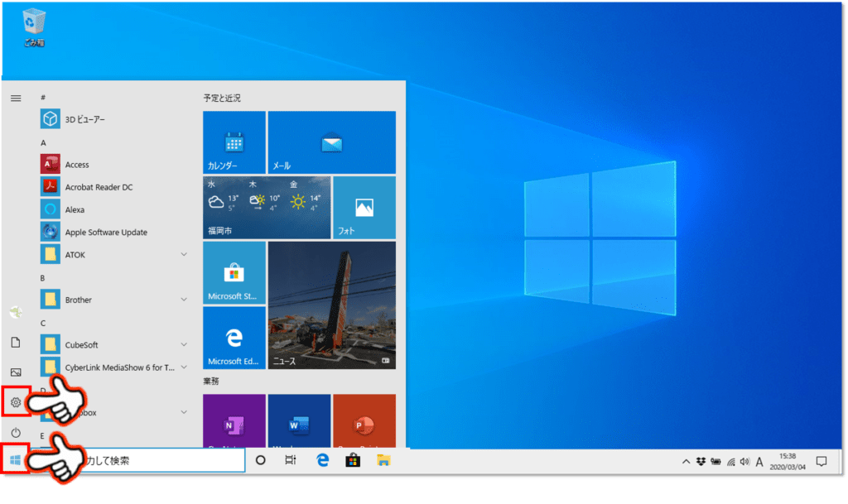This screenshot has width=848, height=504.
Task: Open the Pictures icon in Start sidebar
Action: tap(15, 372)
